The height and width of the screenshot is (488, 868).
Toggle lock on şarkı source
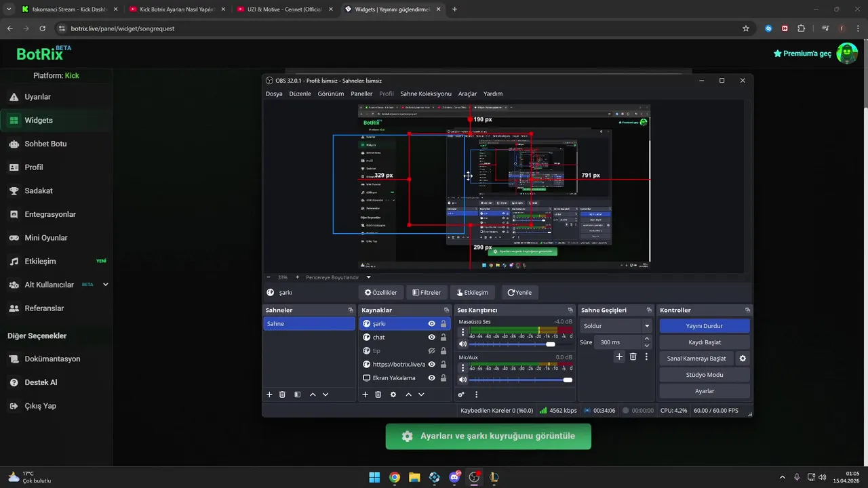[443, 324]
